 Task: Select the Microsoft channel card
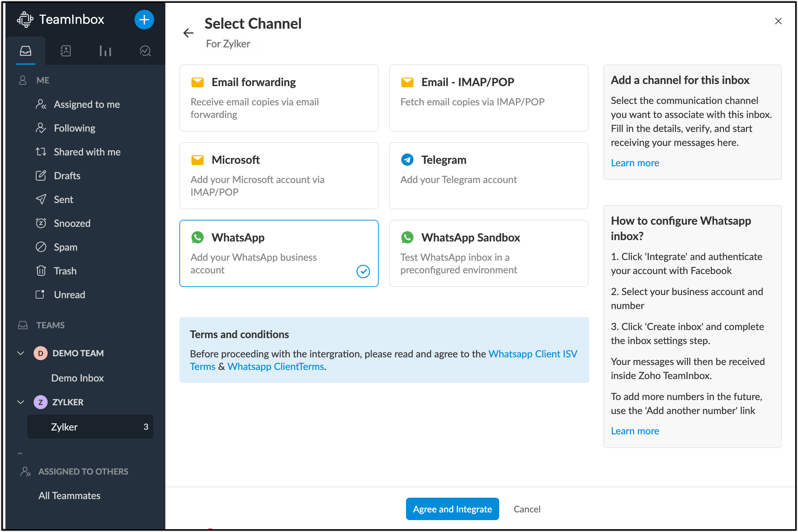click(x=279, y=176)
